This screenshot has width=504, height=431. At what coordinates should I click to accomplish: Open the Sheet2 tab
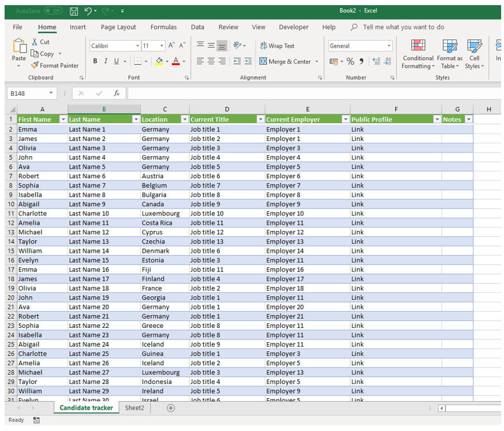click(x=134, y=408)
